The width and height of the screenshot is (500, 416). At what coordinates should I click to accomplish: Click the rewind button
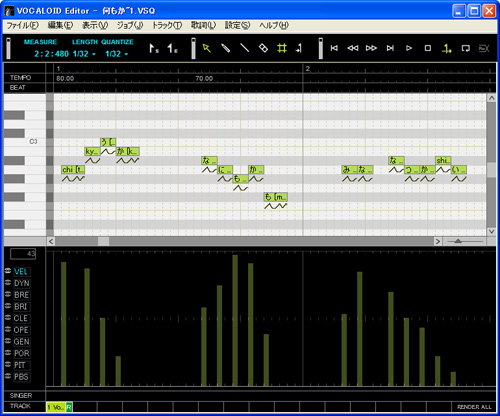(x=353, y=48)
